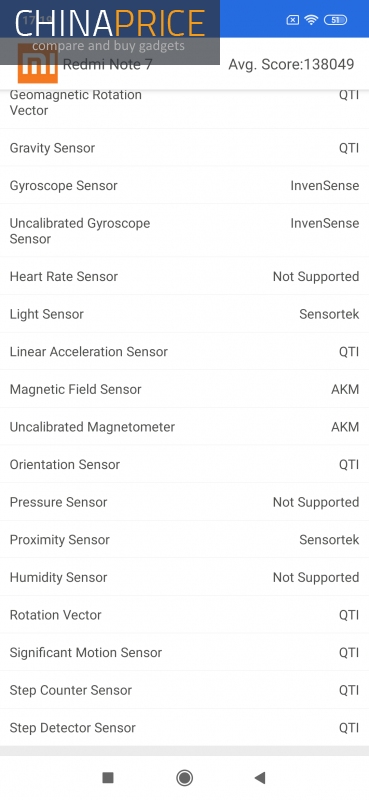Tap the Redmi Note 7 device title
This screenshot has width=369, height=800.
[x=107, y=64]
